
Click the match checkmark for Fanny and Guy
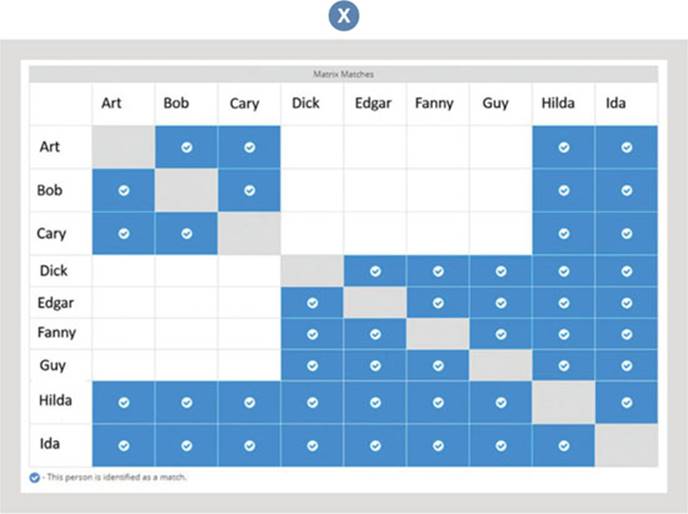[x=501, y=334]
